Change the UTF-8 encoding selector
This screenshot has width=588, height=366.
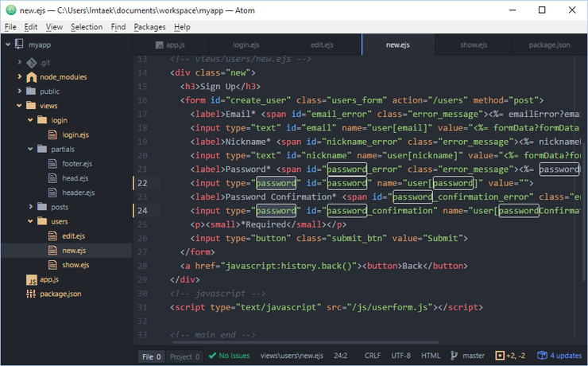coord(401,356)
